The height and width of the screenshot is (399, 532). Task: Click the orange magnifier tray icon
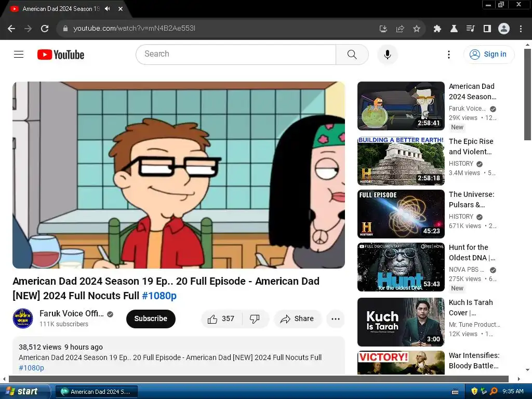tap(494, 391)
